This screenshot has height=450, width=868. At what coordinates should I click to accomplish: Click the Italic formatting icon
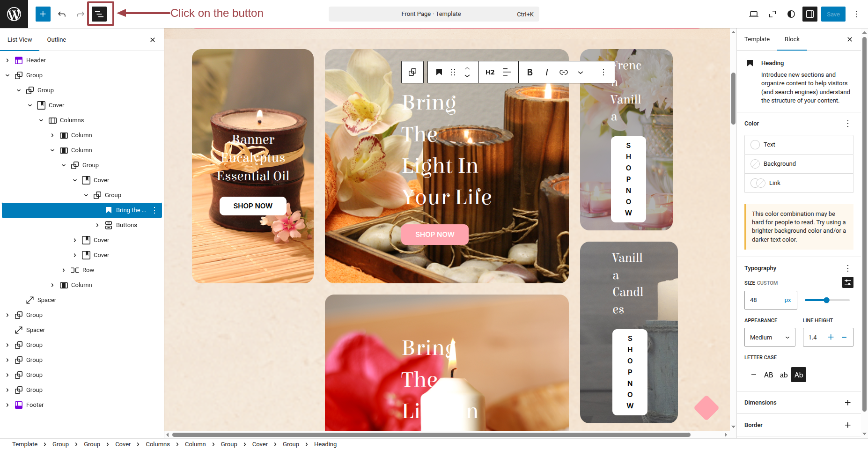[546, 72]
